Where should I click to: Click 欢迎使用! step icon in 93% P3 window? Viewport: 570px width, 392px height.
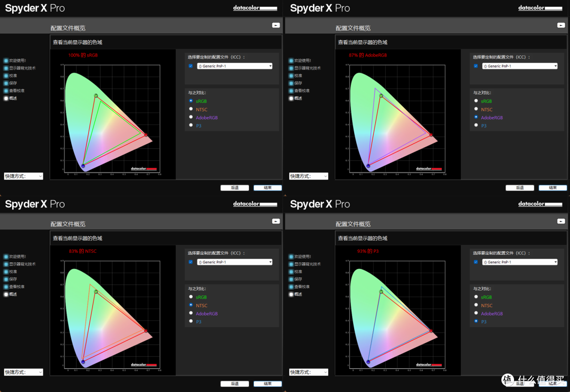291,257
